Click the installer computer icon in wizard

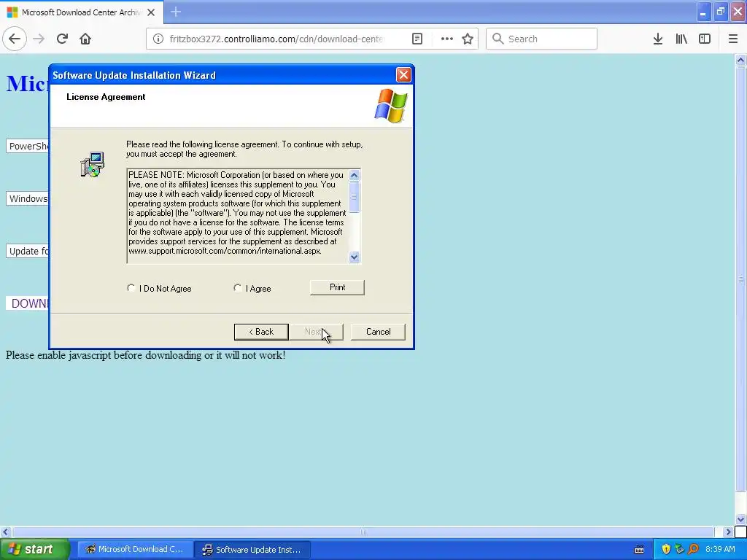pyautogui.click(x=93, y=165)
